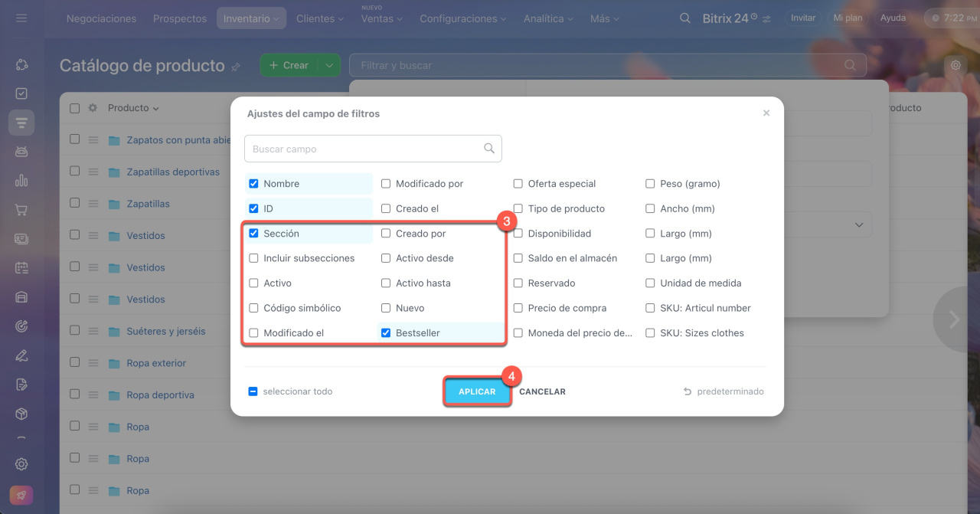Screen dimensions: 980x514
Task: Open the bar chart analytics sidebar icon
Action: tap(21, 181)
